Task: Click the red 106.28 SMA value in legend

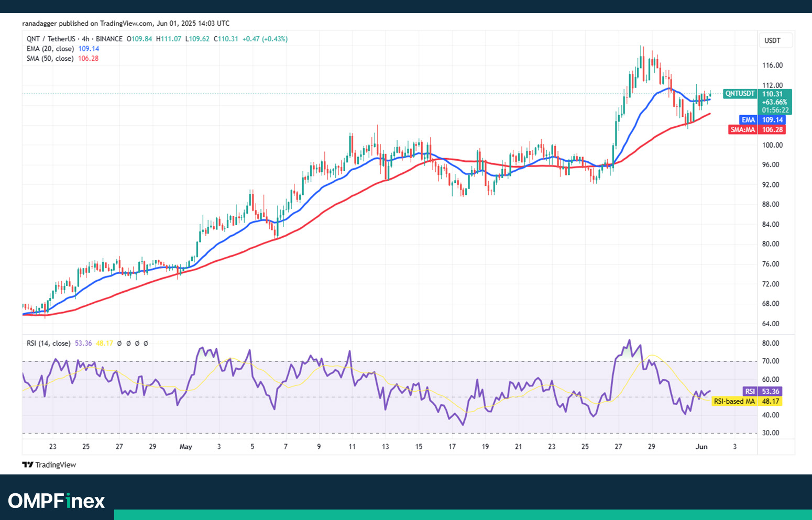Action: [x=88, y=59]
